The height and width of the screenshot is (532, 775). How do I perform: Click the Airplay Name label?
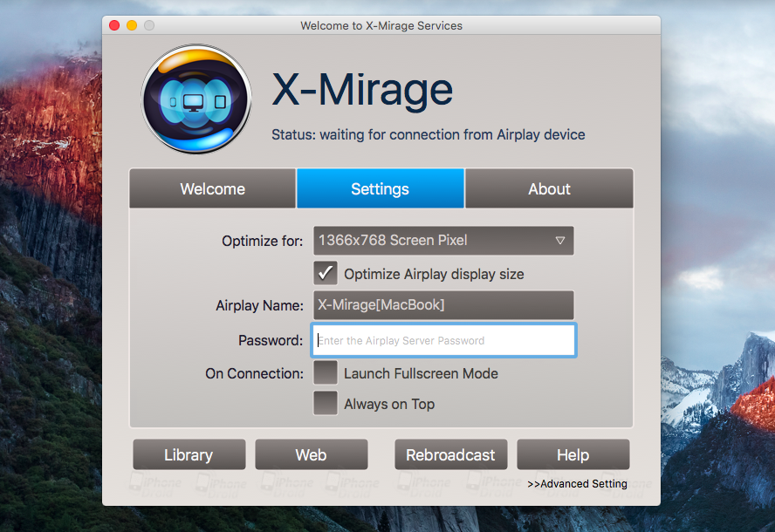coord(259,305)
